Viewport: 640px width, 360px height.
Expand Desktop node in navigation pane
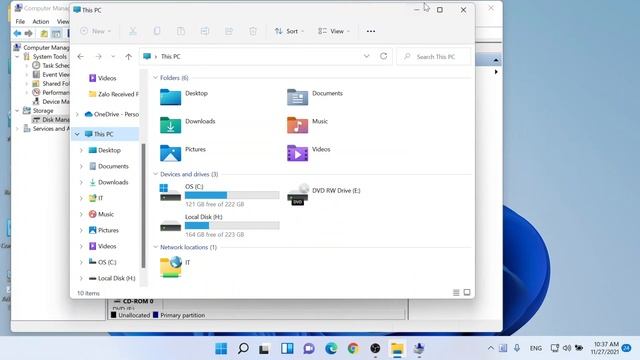click(81, 150)
